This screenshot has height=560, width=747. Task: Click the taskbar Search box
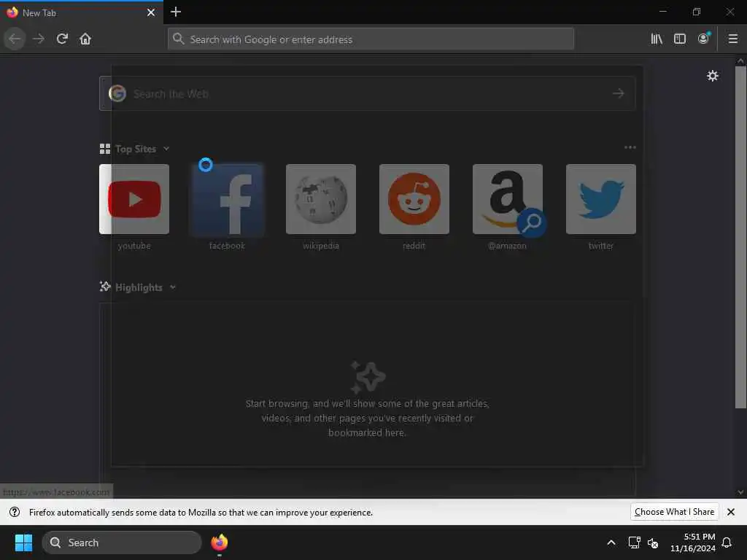pyautogui.click(x=122, y=542)
